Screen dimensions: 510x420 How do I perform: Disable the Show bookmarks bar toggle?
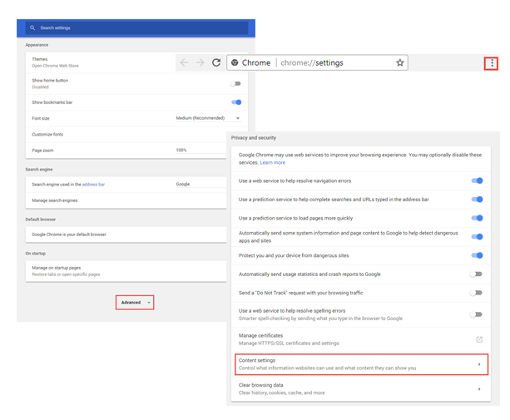point(236,102)
